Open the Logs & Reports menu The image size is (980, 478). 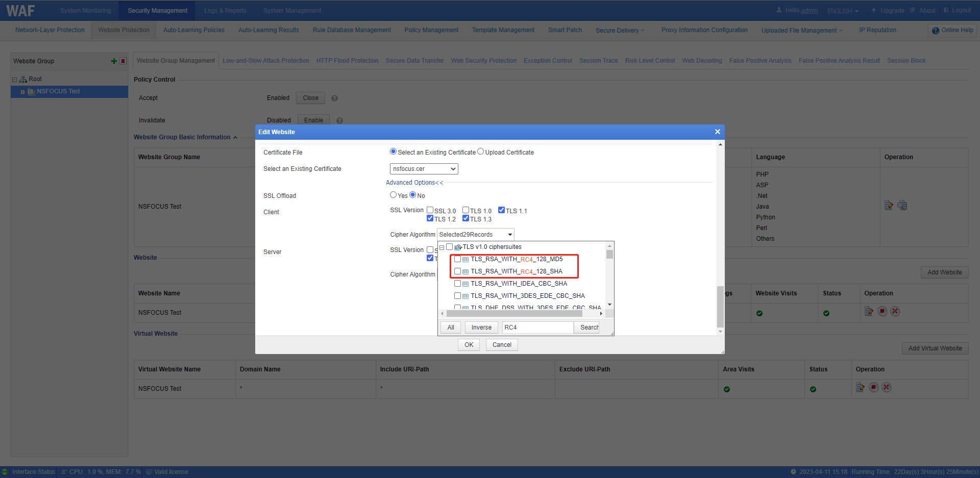225,11
